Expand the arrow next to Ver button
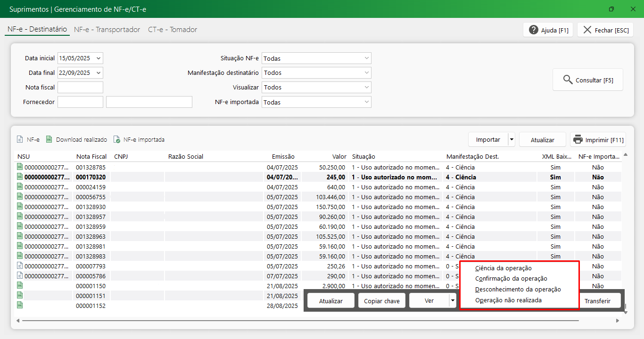This screenshot has height=339, width=644. [x=453, y=300]
